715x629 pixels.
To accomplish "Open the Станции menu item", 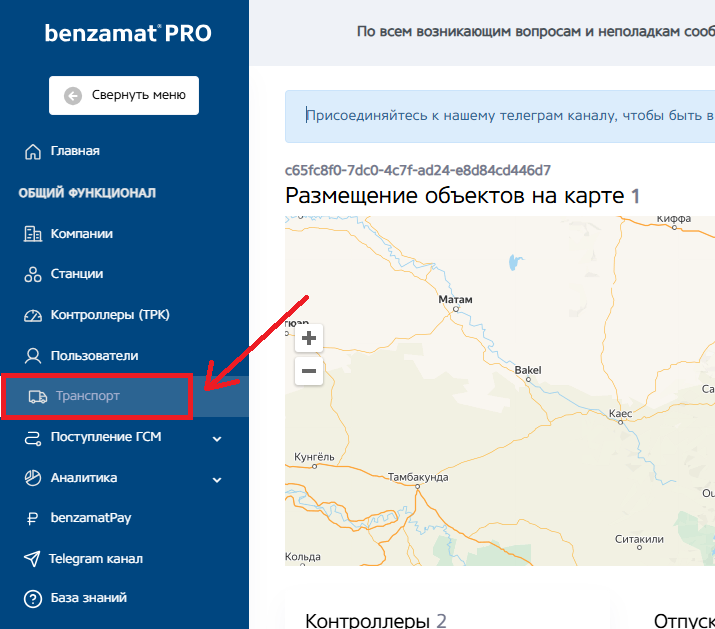I will tap(77, 274).
